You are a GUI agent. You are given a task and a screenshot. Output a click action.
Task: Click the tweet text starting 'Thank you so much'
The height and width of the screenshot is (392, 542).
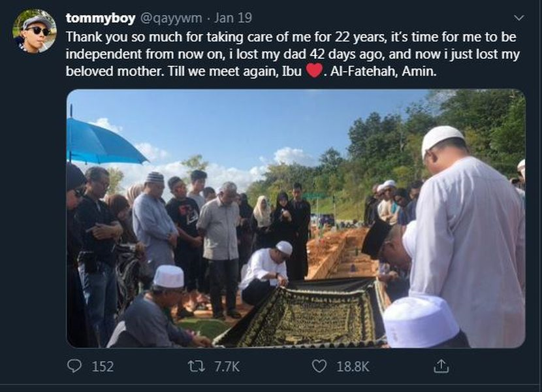(x=293, y=54)
